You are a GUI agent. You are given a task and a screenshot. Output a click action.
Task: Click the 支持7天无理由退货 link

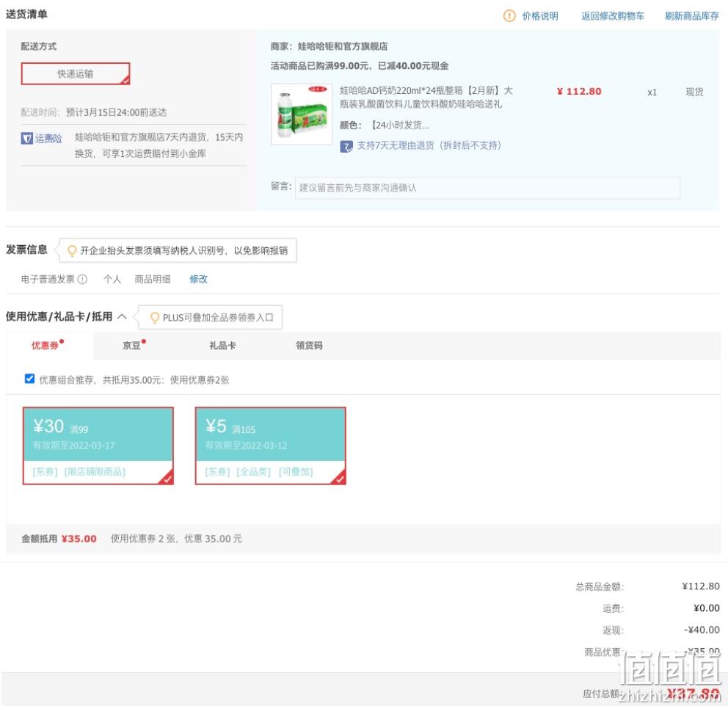(429, 146)
